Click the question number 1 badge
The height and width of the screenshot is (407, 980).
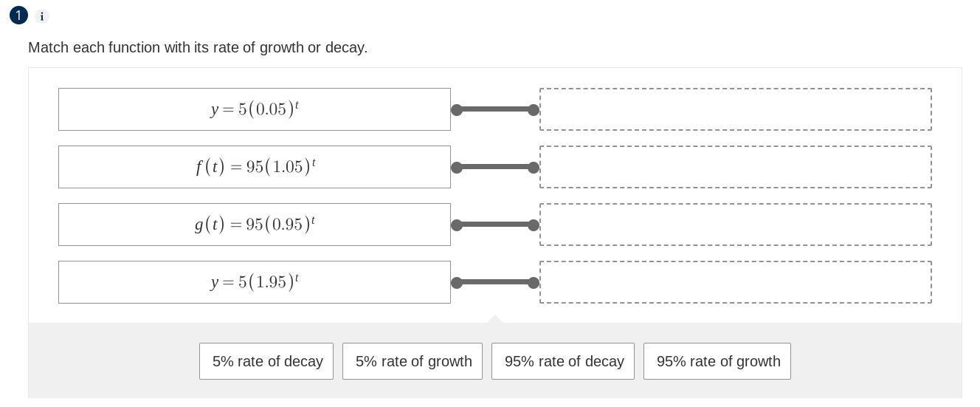(x=18, y=16)
